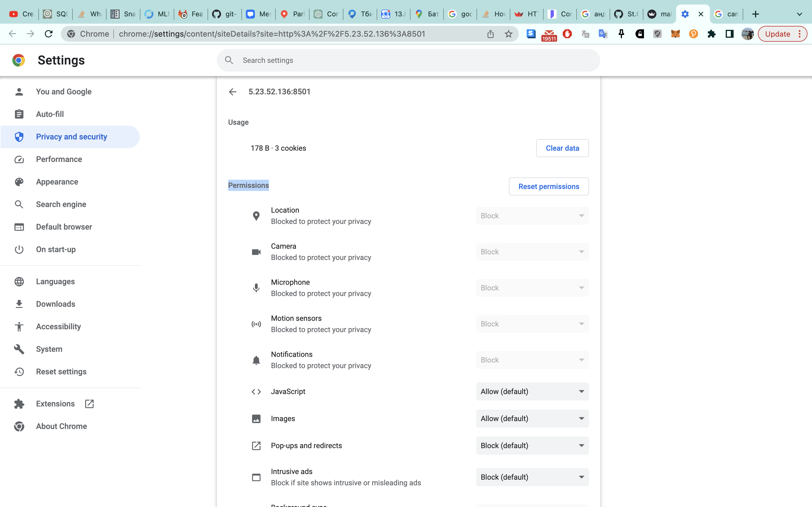Click the AdBlock extension icon
The width and height of the screenshot is (812, 507).
coord(567,34)
